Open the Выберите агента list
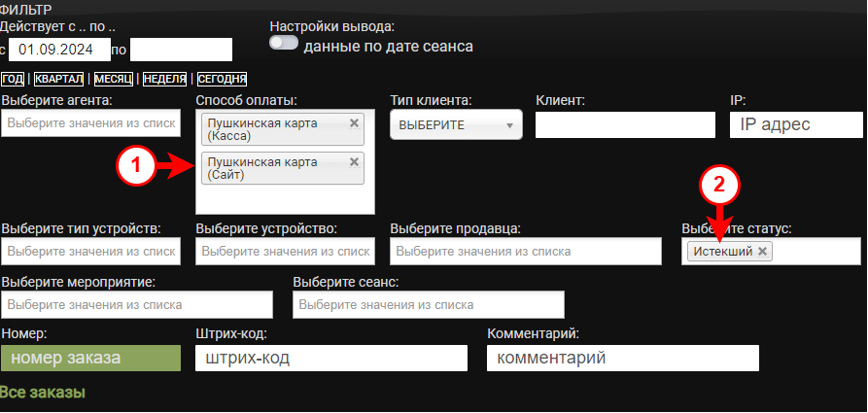 tap(90, 123)
